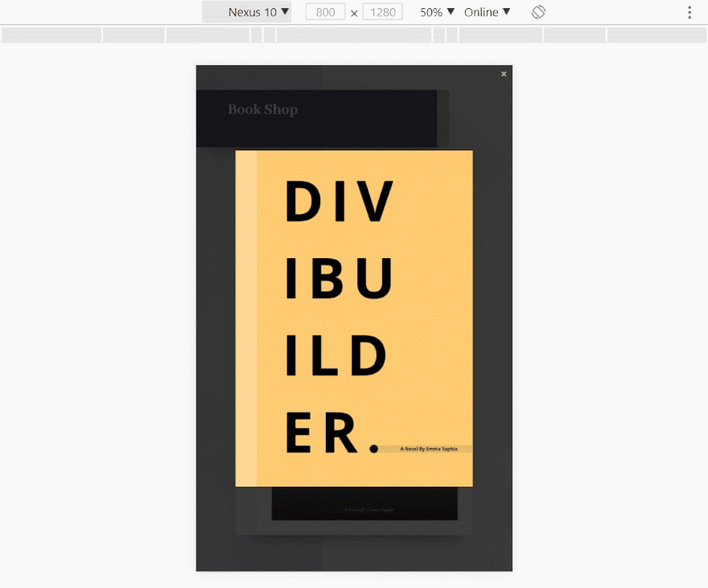Close the book preview lightbox
This screenshot has width=708, height=588.
504,73
